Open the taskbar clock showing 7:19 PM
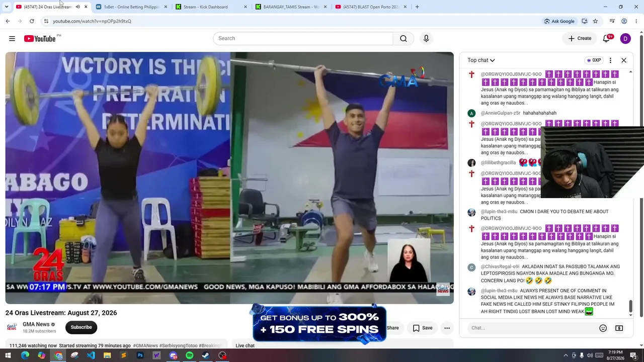Image resolution: width=644 pixels, height=362 pixels. point(615,355)
